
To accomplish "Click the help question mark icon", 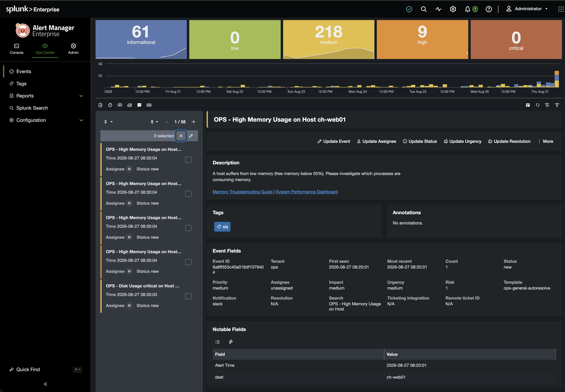I will click(489, 9).
